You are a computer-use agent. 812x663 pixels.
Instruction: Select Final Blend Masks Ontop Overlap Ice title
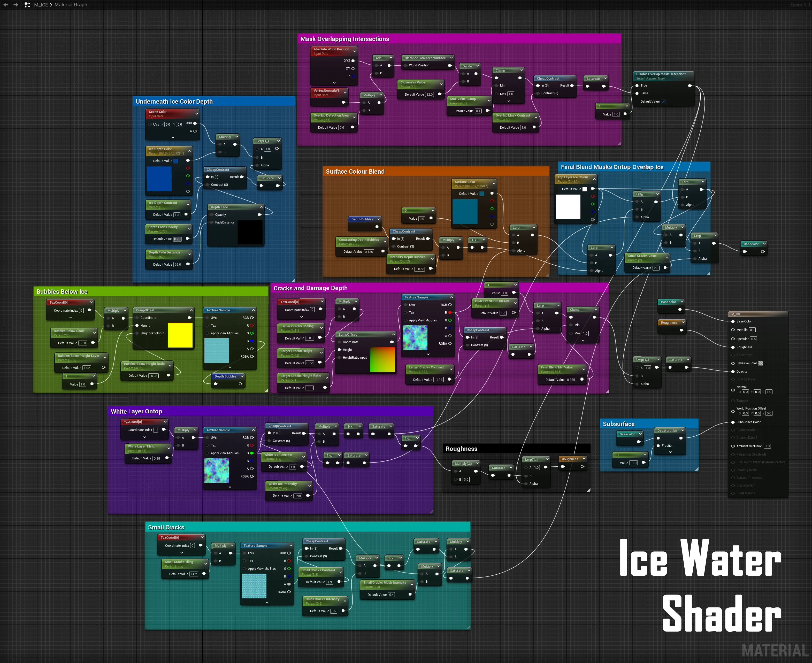click(x=612, y=167)
